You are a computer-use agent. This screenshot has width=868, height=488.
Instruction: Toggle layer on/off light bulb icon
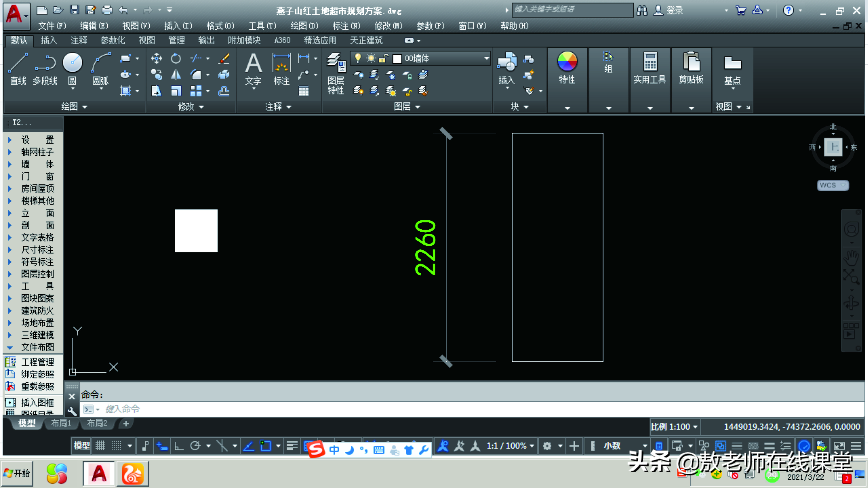[358, 58]
